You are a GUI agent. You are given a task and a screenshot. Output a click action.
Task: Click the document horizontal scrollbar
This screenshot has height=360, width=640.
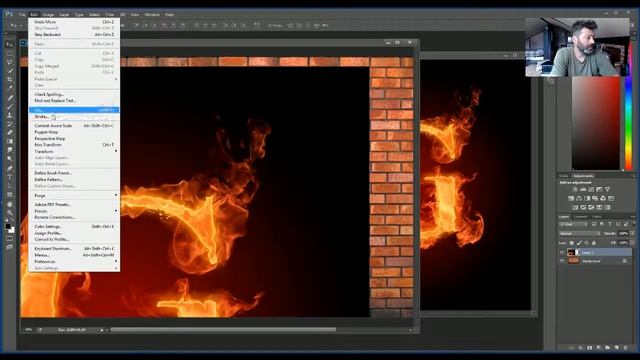point(223,329)
